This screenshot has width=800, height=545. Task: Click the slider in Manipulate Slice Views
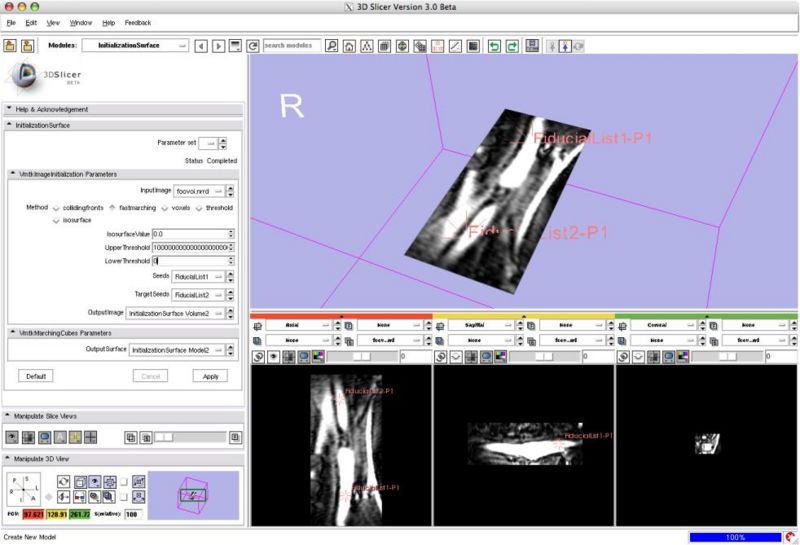tap(190, 437)
